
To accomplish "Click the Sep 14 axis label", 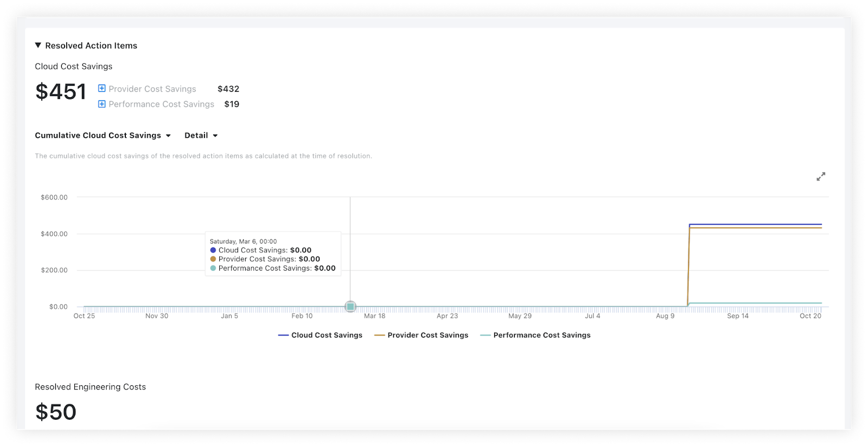I will click(x=737, y=316).
